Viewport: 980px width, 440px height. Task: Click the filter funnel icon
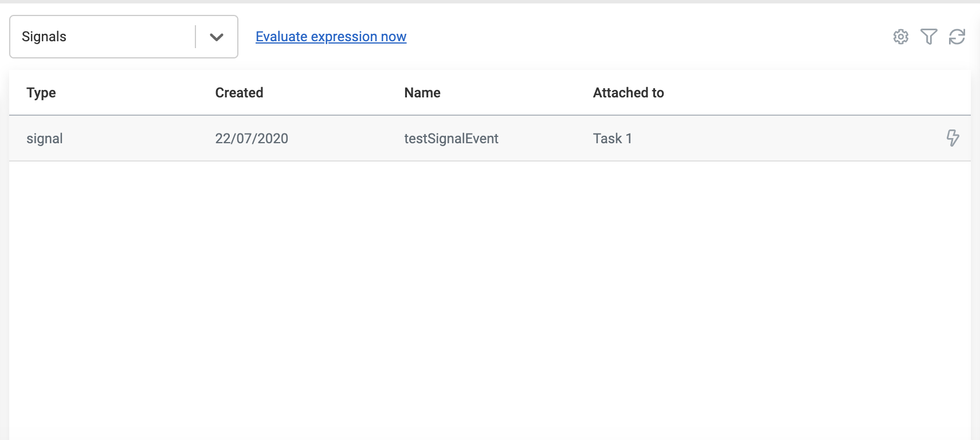929,37
